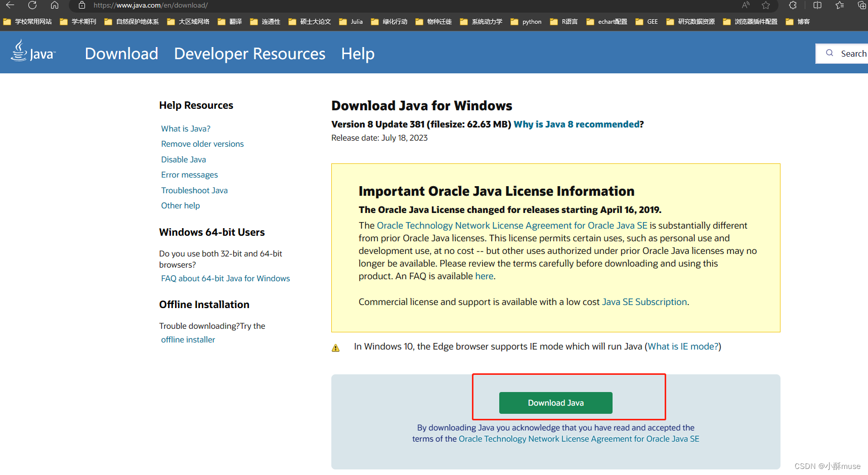Open the browser Extensions puzzle icon

793,5
